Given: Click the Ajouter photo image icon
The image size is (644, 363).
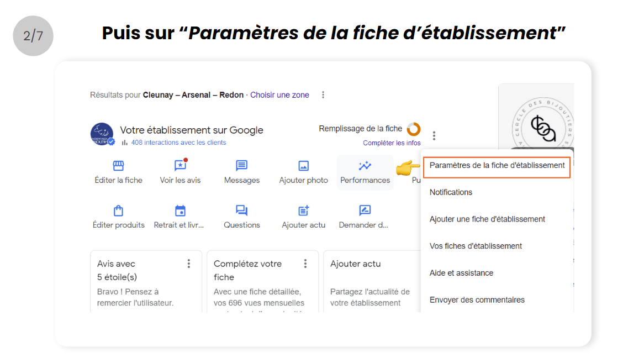Looking at the screenshot, I should coord(304,166).
